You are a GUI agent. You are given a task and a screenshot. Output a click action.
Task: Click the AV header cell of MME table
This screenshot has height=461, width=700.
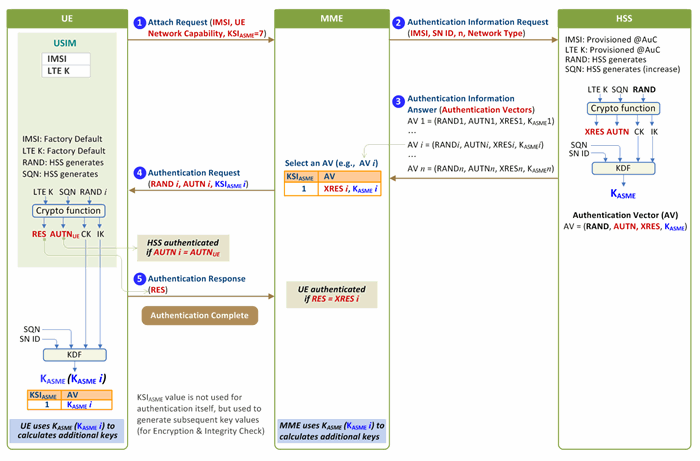(350, 177)
